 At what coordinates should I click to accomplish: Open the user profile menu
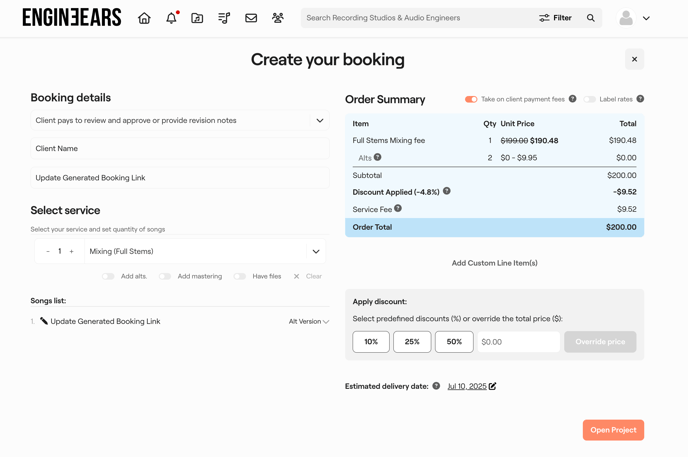click(634, 18)
